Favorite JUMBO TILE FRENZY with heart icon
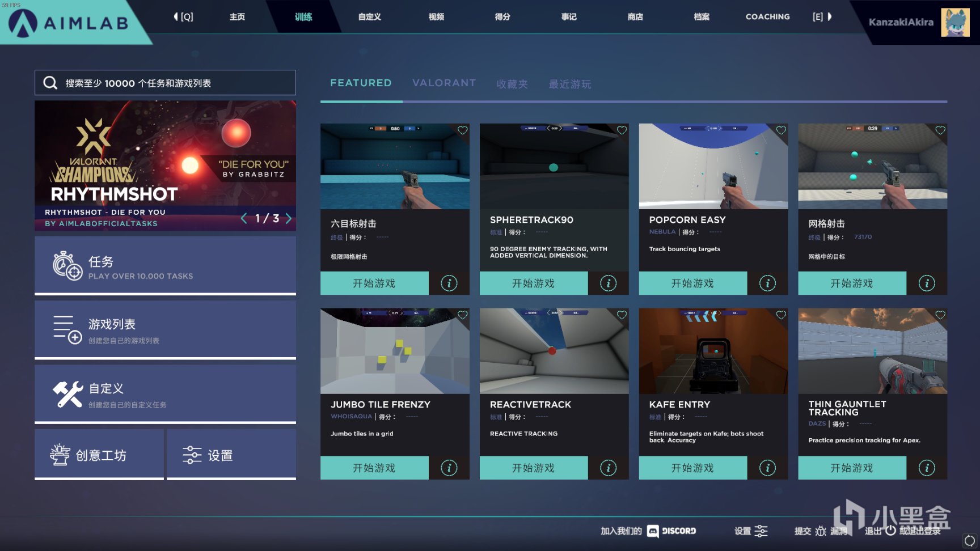 point(463,315)
